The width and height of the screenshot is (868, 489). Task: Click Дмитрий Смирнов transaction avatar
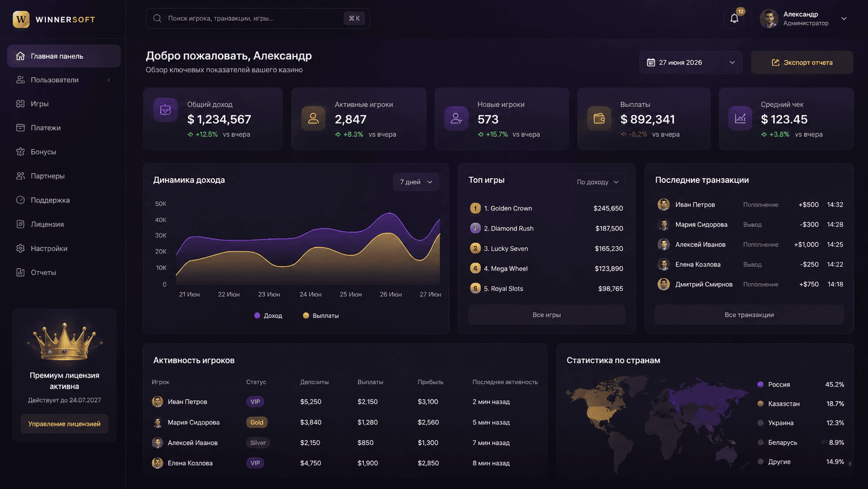[x=663, y=284]
